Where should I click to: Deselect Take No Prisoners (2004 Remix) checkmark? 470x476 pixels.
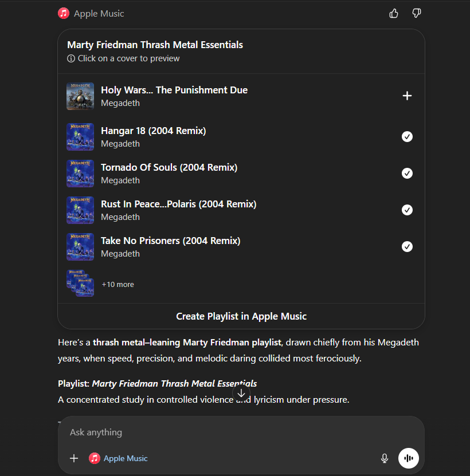407,246
